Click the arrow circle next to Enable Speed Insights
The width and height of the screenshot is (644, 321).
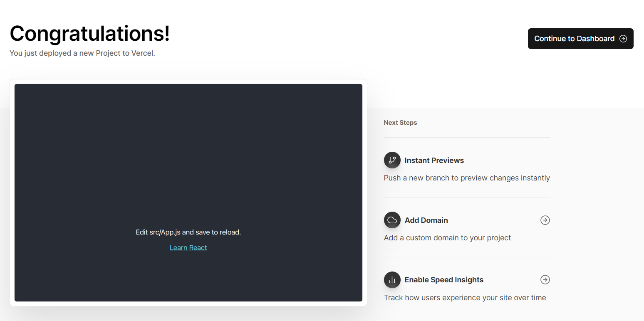(545, 280)
